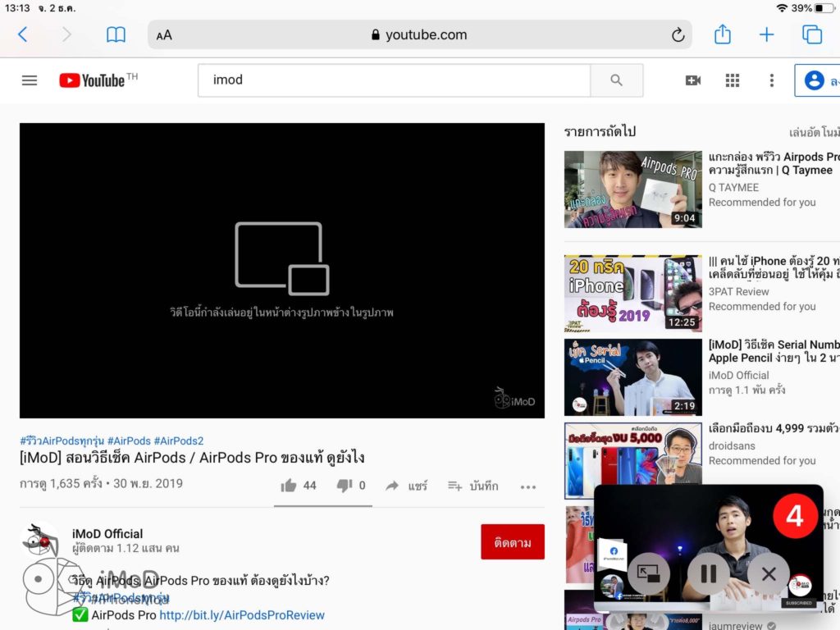Image resolution: width=840 pixels, height=630 pixels.
Task: Open the YouTube hamburger menu
Action: (29, 80)
